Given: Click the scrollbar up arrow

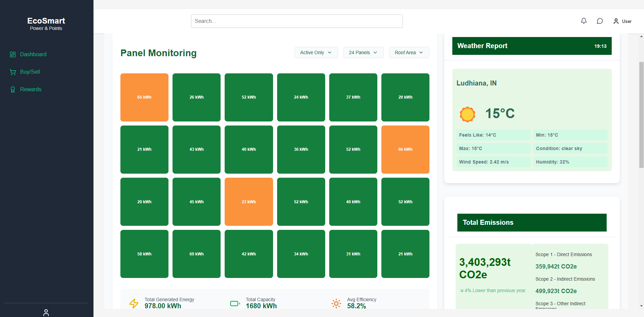Looking at the screenshot, I should (x=641, y=36).
